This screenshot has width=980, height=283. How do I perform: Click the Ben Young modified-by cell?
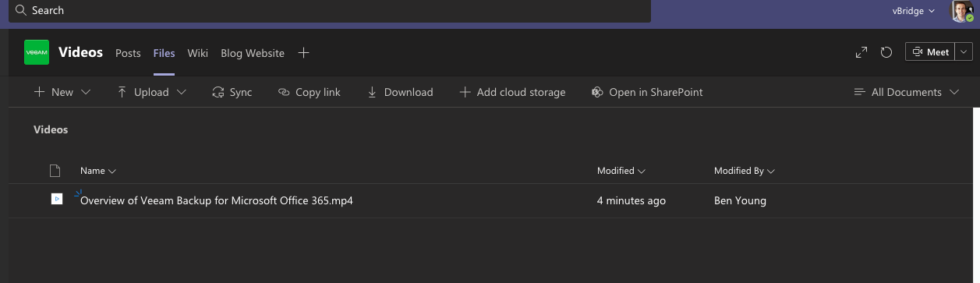740,200
